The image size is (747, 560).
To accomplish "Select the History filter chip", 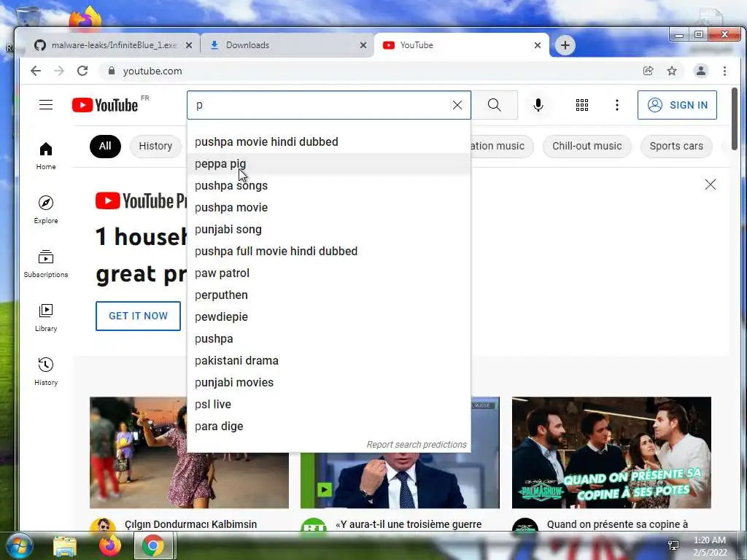I will coord(155,146).
